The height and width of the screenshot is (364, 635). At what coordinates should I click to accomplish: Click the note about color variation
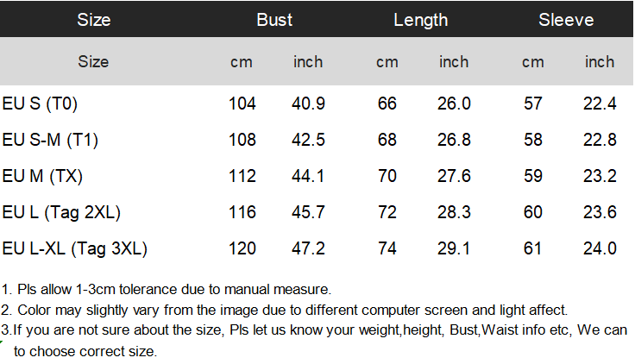(285, 311)
